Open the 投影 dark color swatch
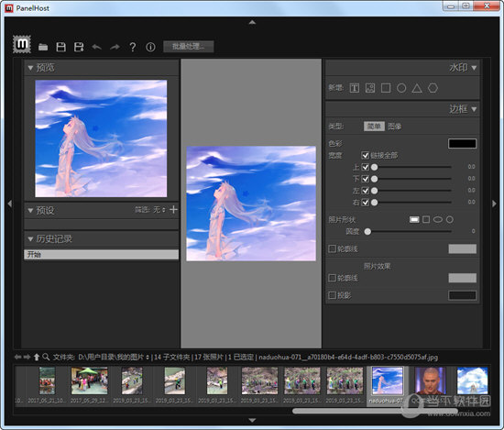The width and height of the screenshot is (504, 430). point(462,295)
